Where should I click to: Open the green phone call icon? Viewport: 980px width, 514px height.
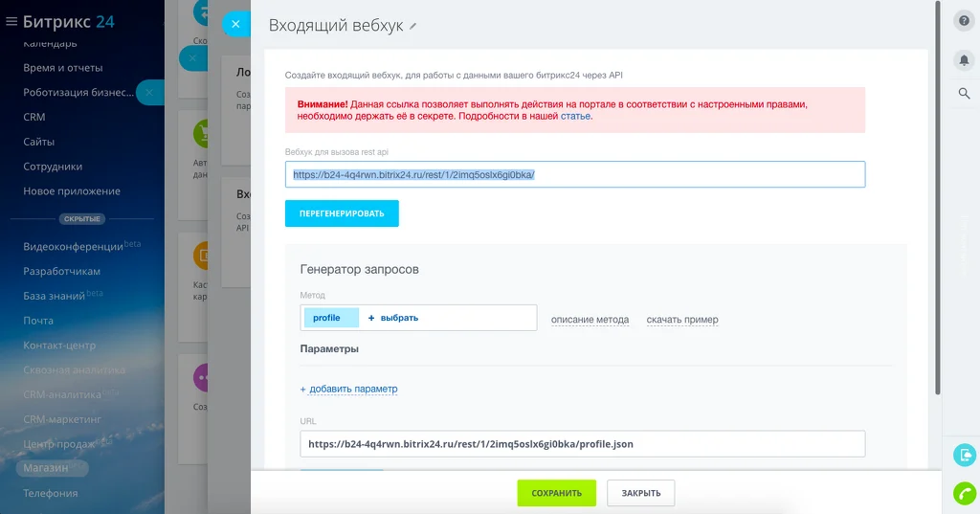pos(965,493)
